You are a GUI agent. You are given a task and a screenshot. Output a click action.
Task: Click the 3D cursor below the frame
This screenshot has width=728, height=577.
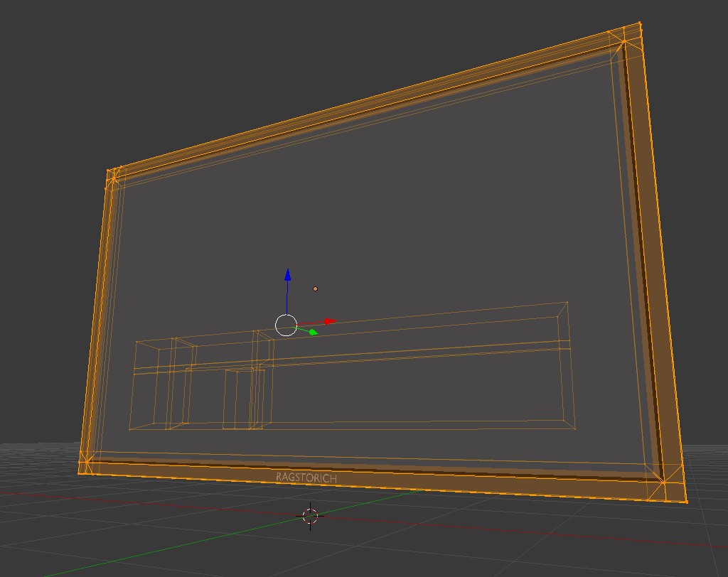309,518
